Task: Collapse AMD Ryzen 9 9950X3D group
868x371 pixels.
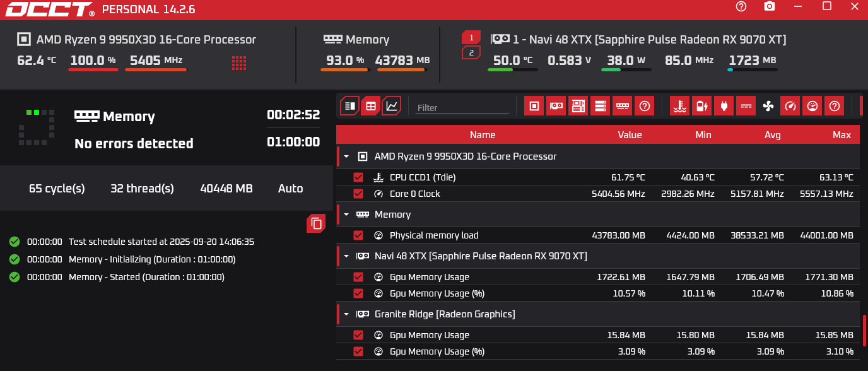Action: [x=346, y=156]
